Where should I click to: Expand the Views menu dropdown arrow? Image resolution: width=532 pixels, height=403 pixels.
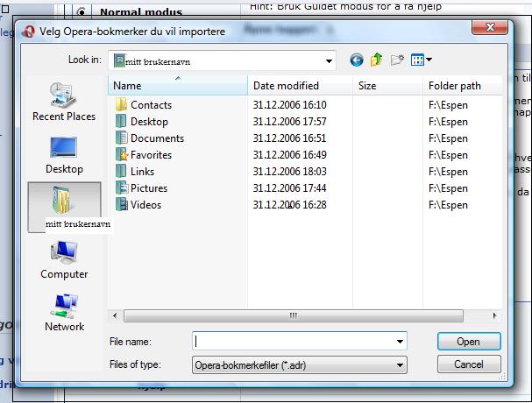pos(429,60)
